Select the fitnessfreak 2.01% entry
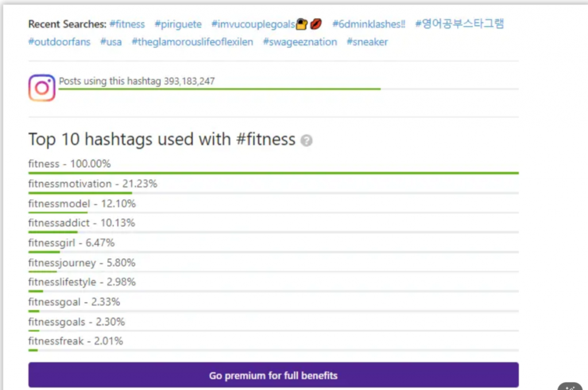Image resolution: width=588 pixels, height=390 pixels. pos(75,341)
